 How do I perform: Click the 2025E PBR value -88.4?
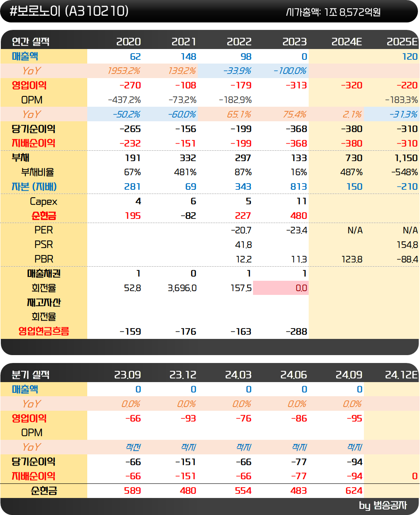[407, 259]
